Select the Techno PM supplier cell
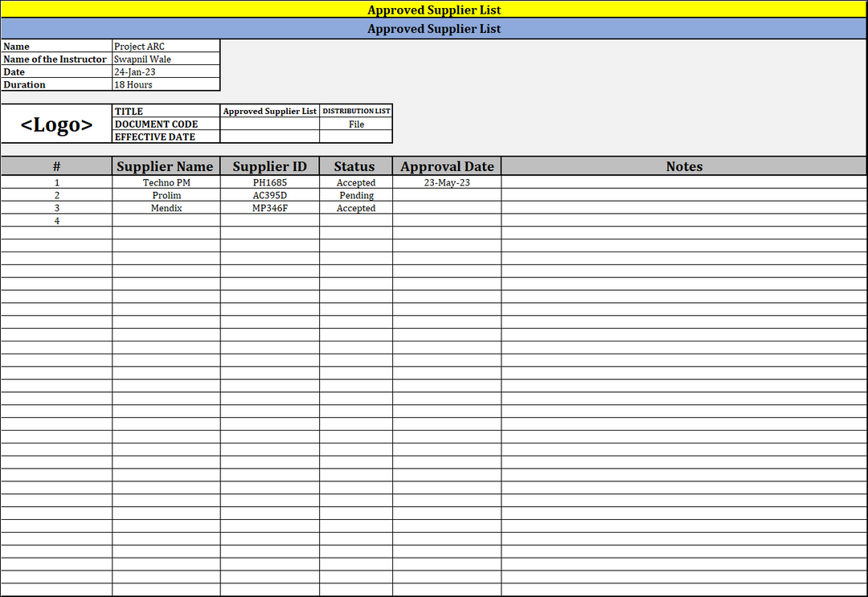This screenshot has height=597, width=868. (166, 183)
